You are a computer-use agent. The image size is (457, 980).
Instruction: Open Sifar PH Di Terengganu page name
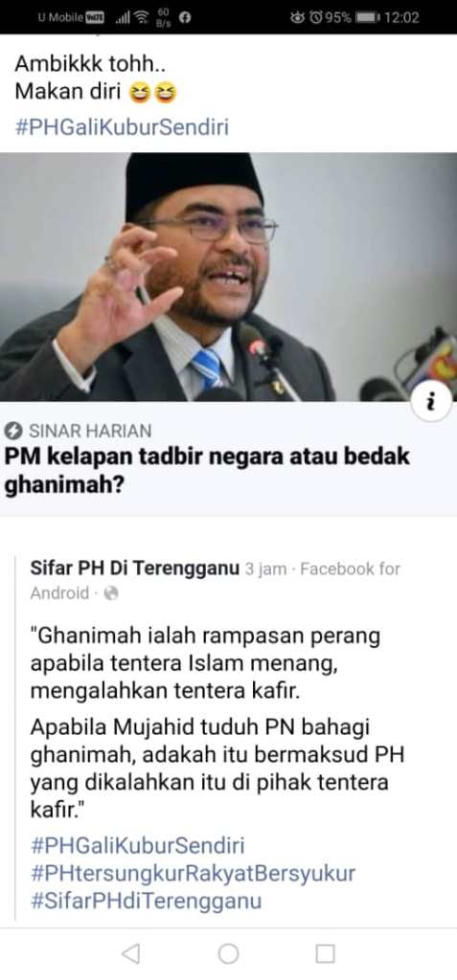pyautogui.click(x=134, y=568)
